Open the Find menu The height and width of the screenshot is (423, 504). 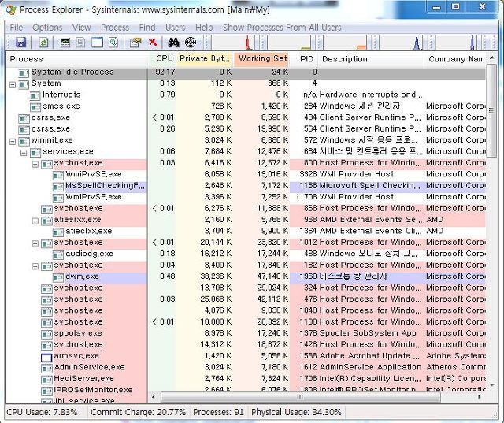pos(147,28)
